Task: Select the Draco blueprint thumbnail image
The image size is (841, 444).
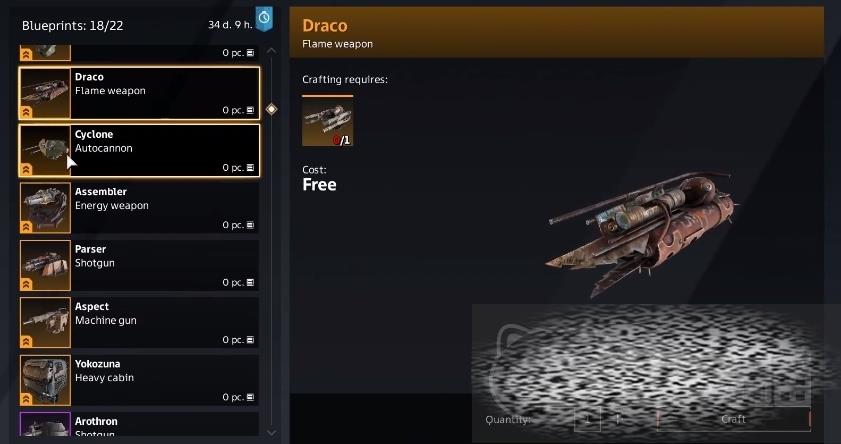Action: click(45, 93)
